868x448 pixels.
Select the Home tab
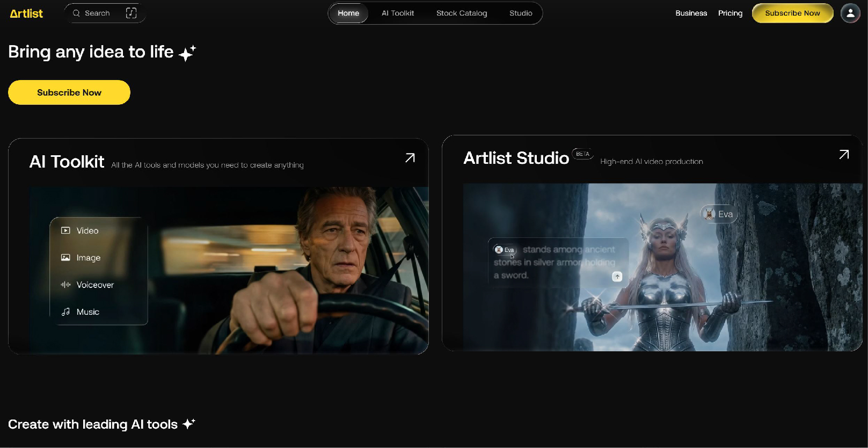348,13
